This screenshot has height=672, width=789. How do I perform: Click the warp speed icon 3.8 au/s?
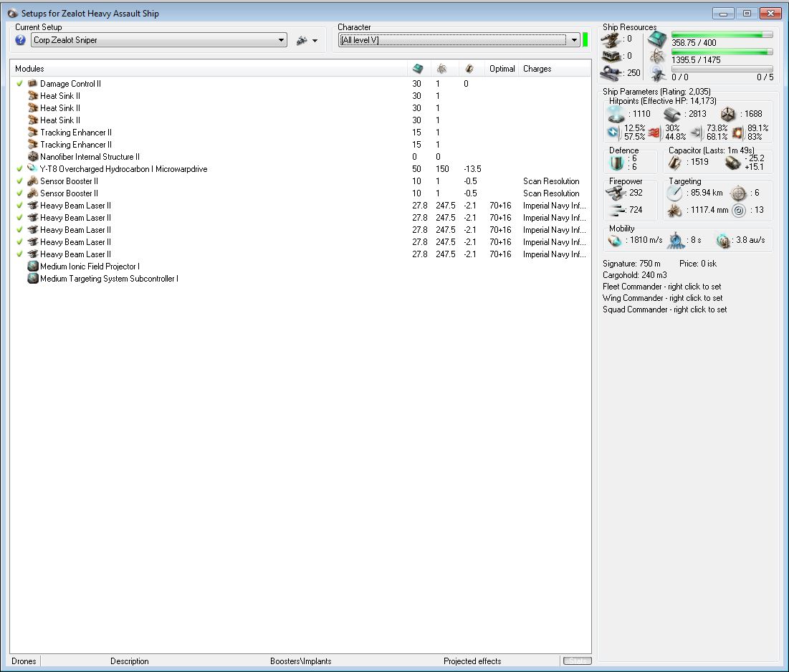(x=723, y=241)
